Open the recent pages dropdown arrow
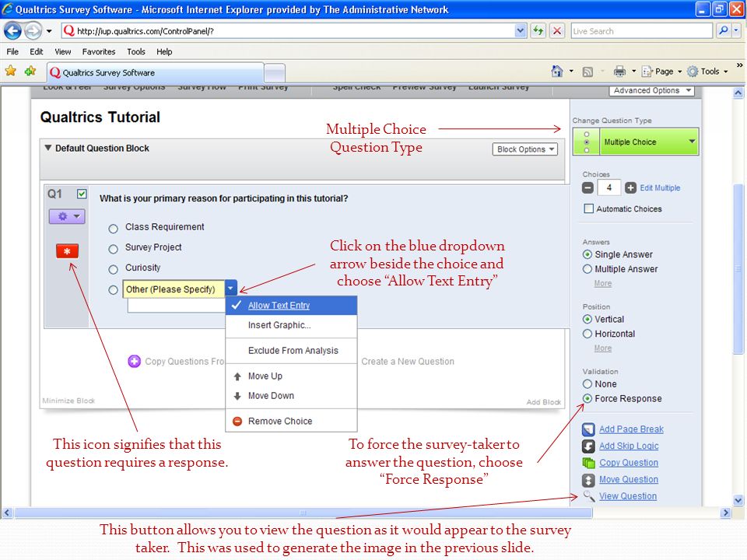The height and width of the screenshot is (560, 747). 48,31
